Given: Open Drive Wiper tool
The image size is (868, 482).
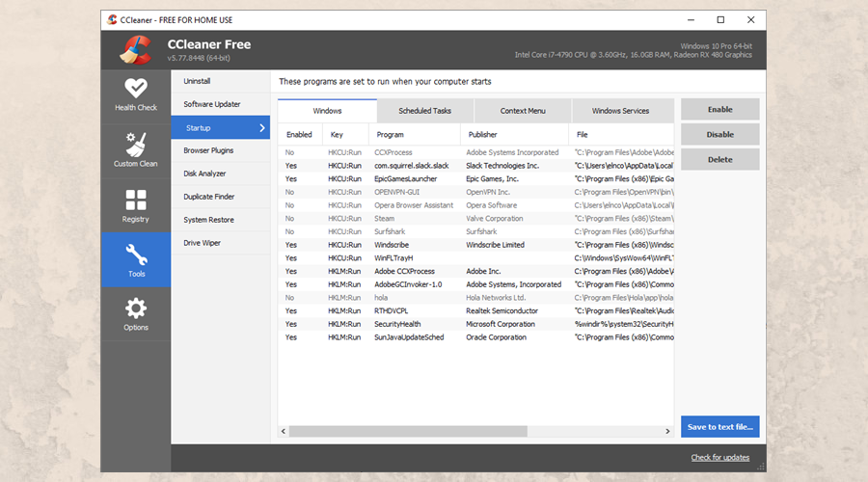Looking at the screenshot, I should coord(220,243).
